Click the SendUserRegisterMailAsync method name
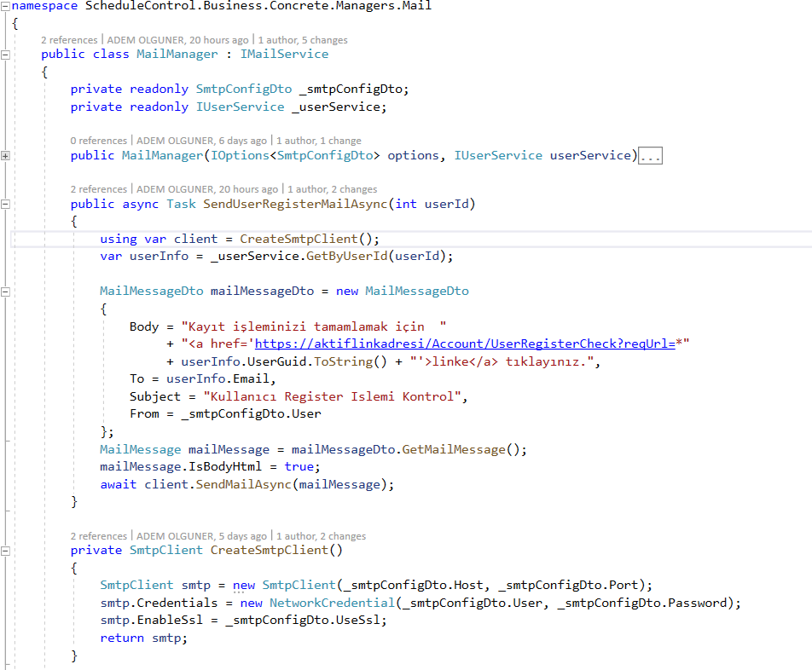The image size is (812, 670). pos(295,205)
